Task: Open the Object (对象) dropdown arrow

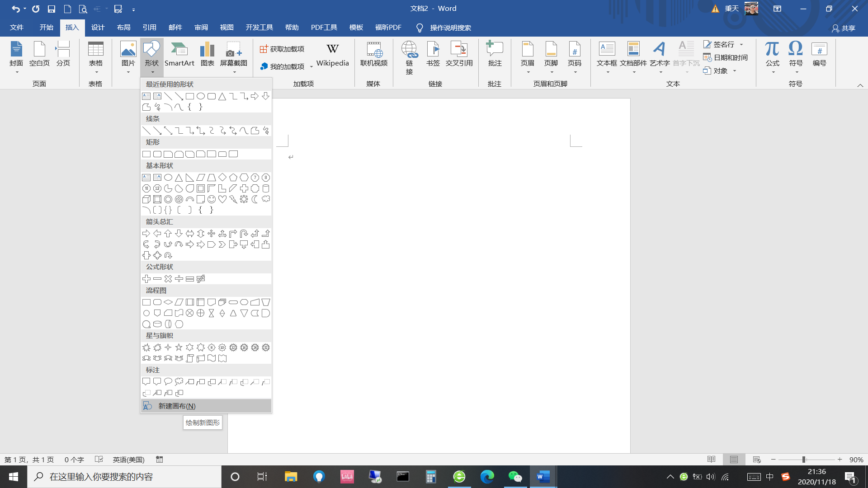Action: point(735,70)
